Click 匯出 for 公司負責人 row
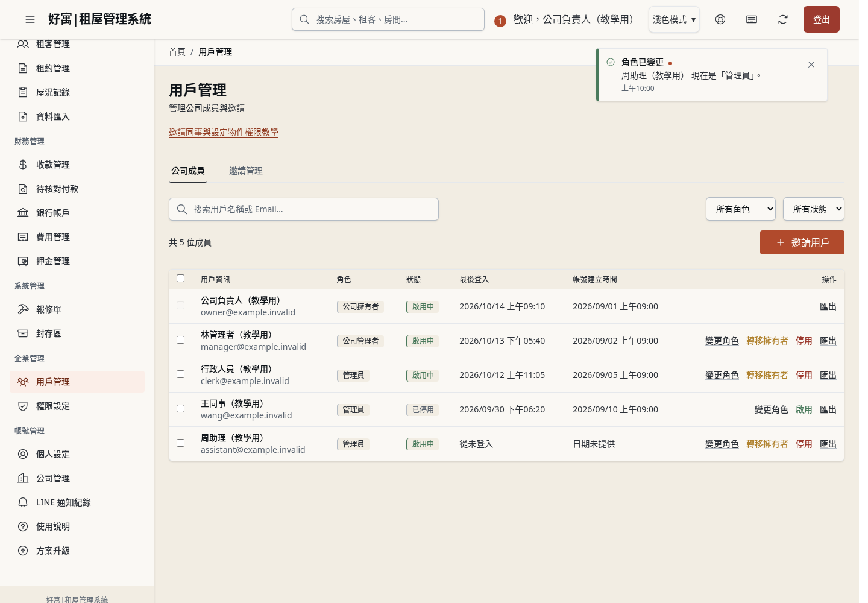868x603 pixels. (x=828, y=306)
